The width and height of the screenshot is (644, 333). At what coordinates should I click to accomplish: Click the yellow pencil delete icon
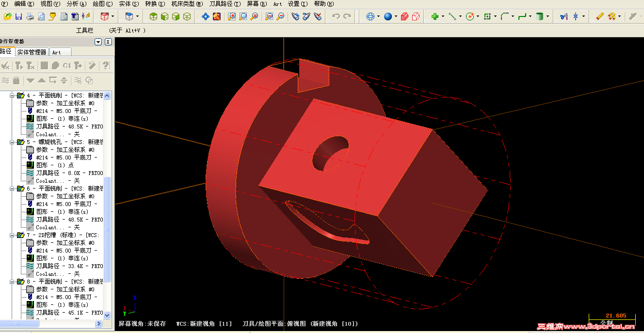click(599, 16)
